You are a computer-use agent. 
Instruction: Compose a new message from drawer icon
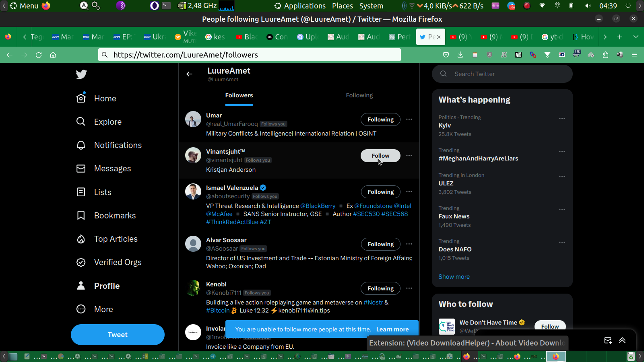point(608,341)
